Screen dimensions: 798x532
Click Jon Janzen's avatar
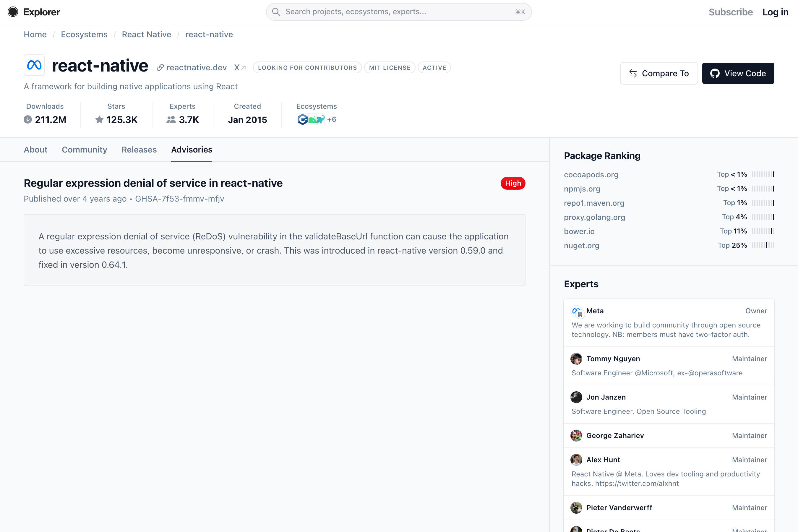pos(576,397)
